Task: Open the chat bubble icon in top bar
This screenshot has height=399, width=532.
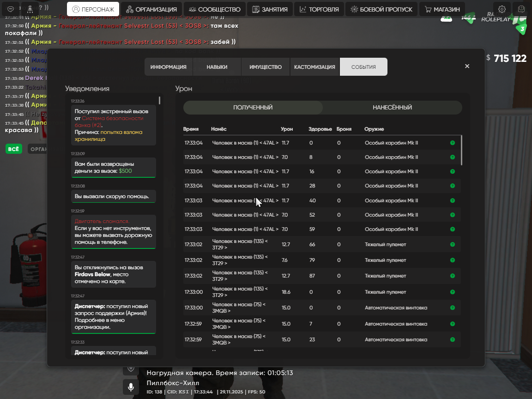Action: point(11,9)
